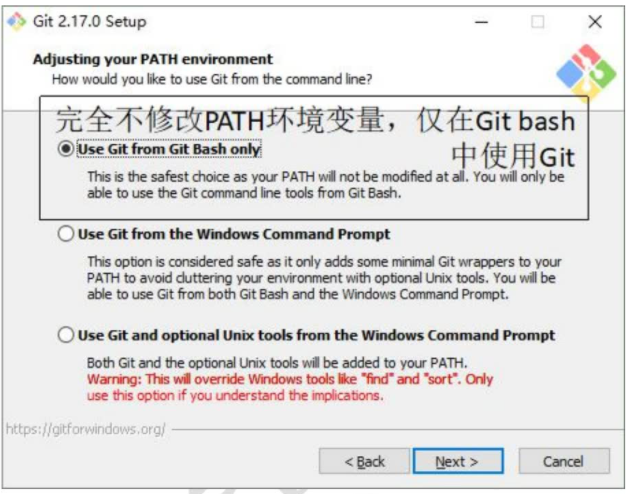The height and width of the screenshot is (494, 632).
Task: Enable the 'Use Git and optional Unix tools' radio option
Action: pos(65,335)
